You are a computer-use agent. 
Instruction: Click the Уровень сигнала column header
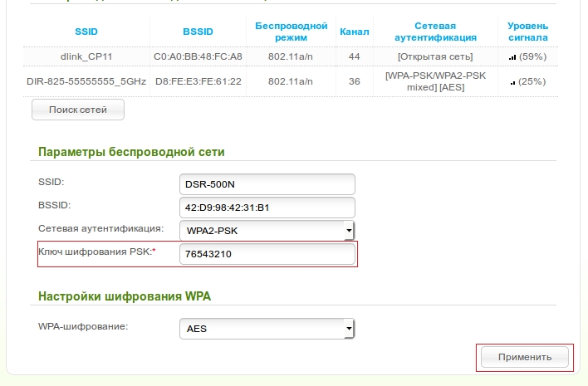click(x=527, y=32)
